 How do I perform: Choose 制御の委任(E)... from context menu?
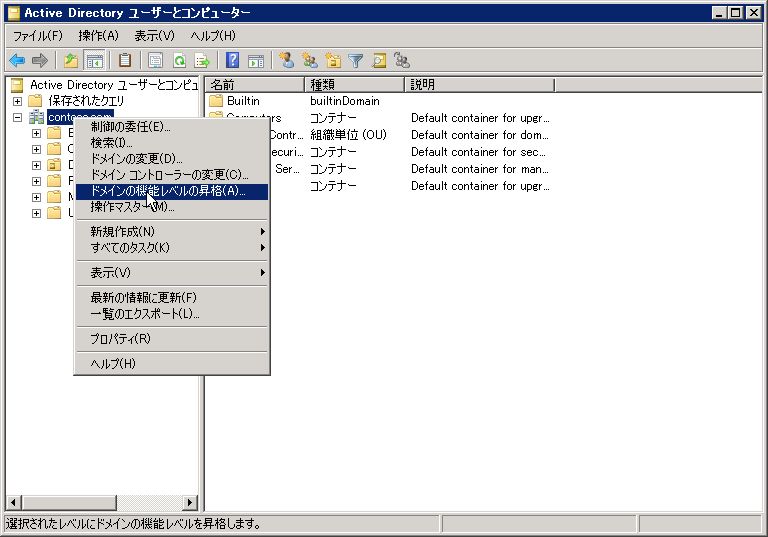[171, 127]
